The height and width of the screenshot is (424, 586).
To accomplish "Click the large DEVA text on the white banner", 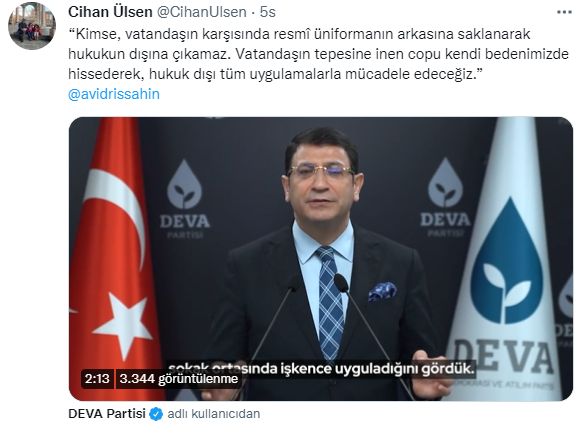I will pos(503,357).
